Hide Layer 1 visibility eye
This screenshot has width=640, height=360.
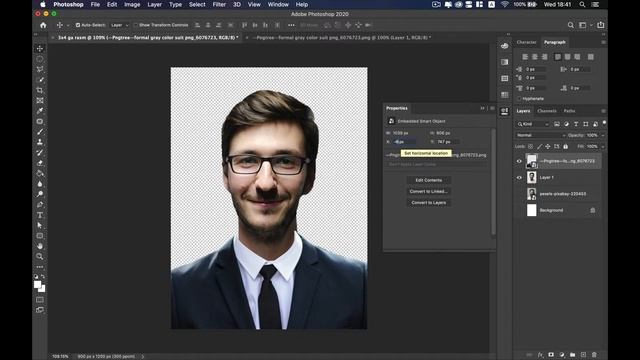(519, 178)
